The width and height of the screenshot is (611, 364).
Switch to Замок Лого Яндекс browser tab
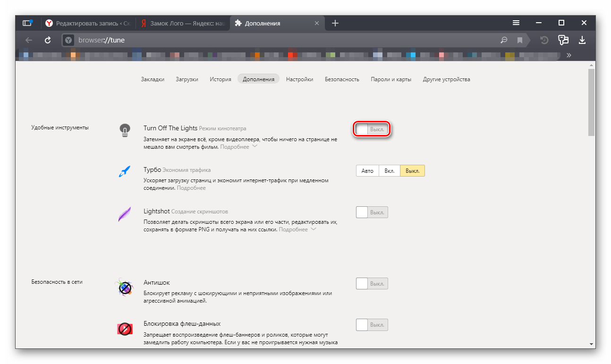183,23
